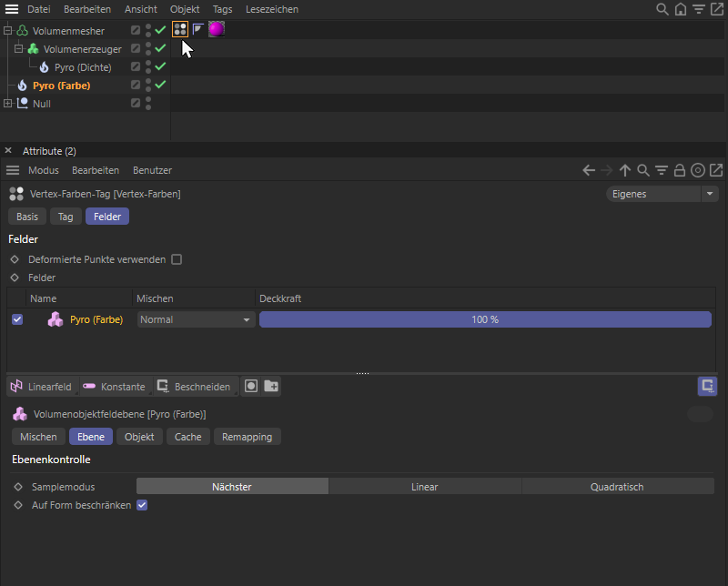
Task: Collapse the Volumenerzeuger tree node
Action: [18, 49]
